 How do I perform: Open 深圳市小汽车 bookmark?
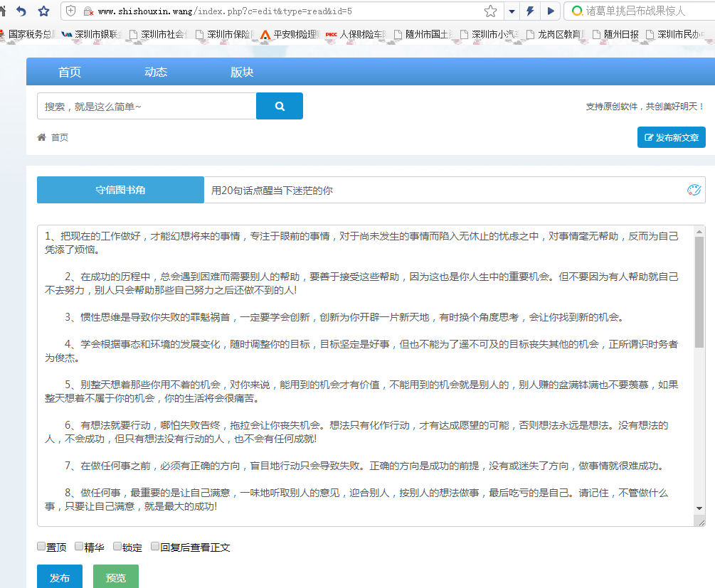(x=489, y=34)
